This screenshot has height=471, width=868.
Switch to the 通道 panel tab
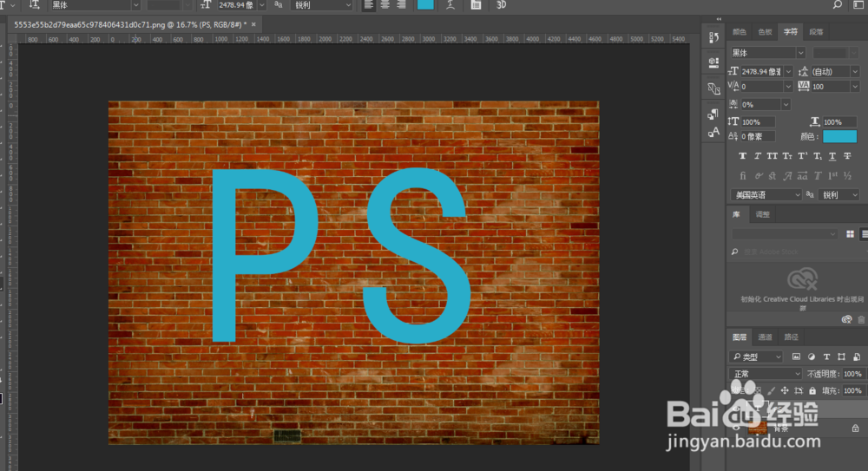click(765, 337)
